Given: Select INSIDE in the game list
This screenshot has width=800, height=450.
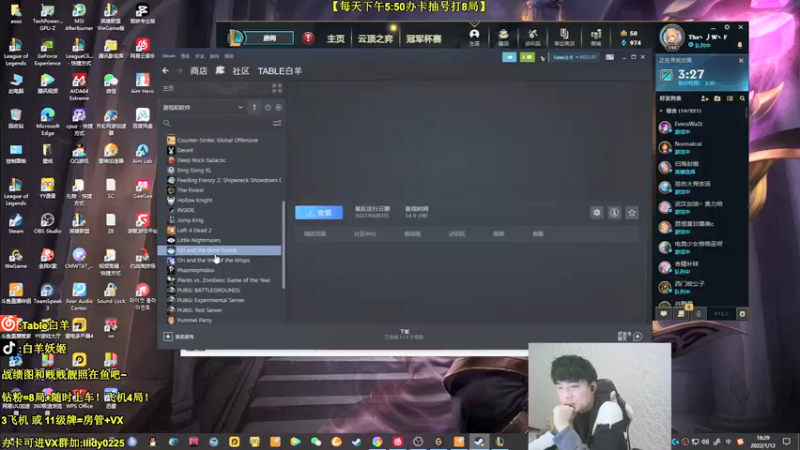Looking at the screenshot, I should click(186, 210).
